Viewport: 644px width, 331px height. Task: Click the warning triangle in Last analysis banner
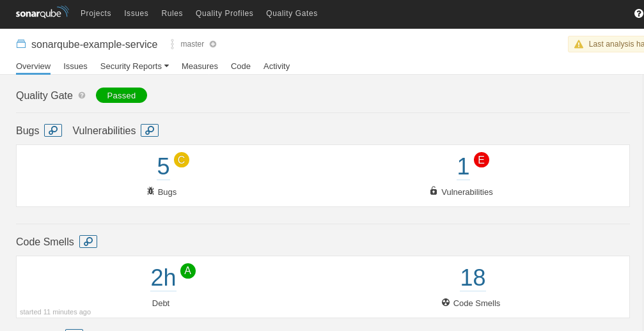tap(578, 44)
